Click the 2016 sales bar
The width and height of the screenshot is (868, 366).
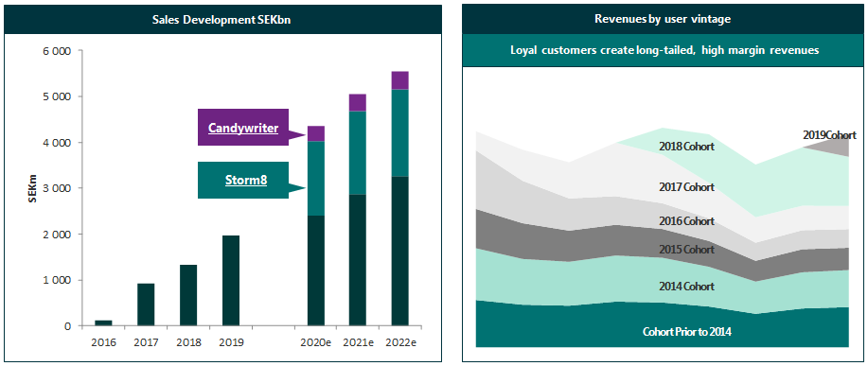coord(103,322)
